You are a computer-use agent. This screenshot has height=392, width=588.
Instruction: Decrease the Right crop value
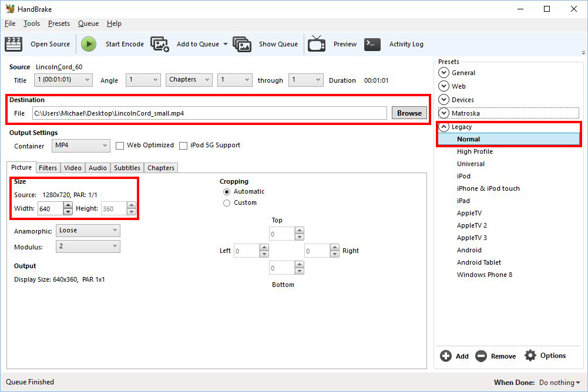coord(334,254)
